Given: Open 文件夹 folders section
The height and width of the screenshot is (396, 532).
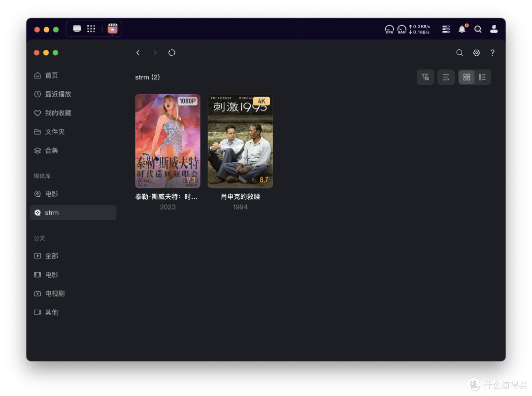Looking at the screenshot, I should click(73, 132).
